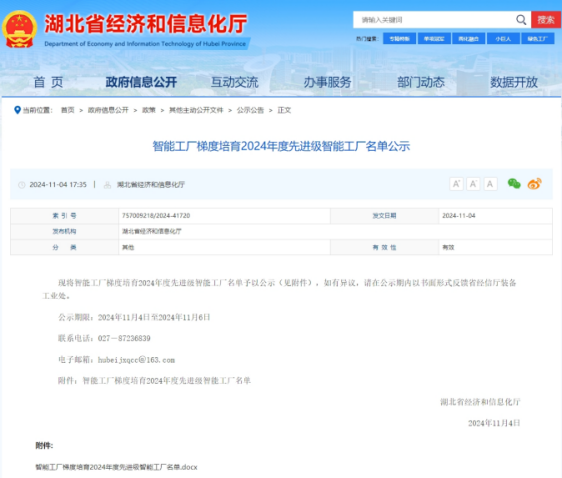Click the 当前位置 breadcrumb label
Image resolution: width=562 pixels, height=478 pixels.
tap(38, 110)
